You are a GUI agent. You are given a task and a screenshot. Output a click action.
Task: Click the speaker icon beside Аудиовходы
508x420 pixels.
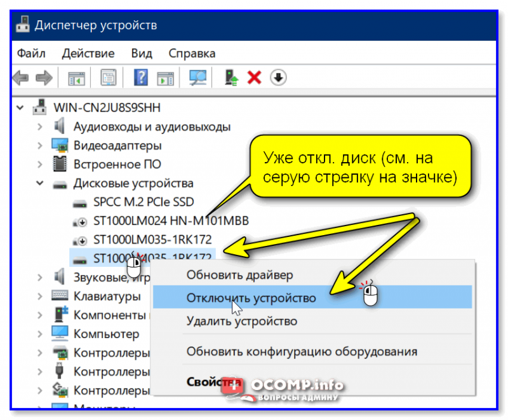tap(59, 126)
